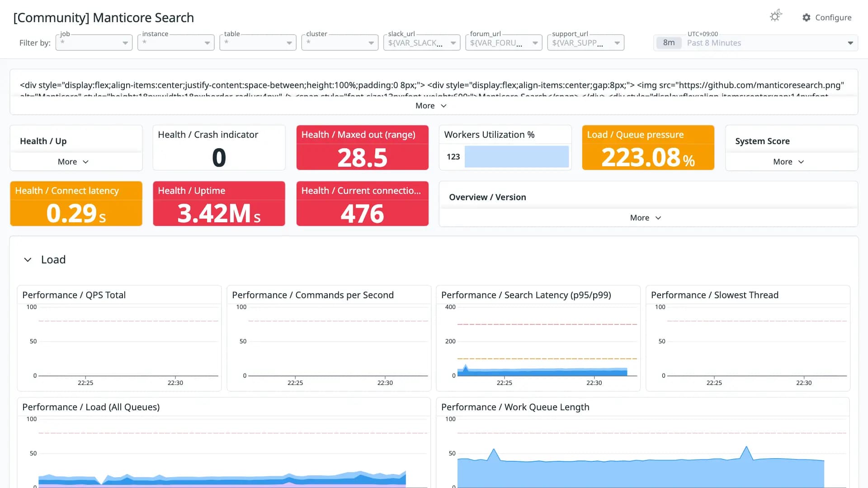Screen dimensions: 868x488
Task: Click Performance / Work Queue Length title
Action: [515, 407]
